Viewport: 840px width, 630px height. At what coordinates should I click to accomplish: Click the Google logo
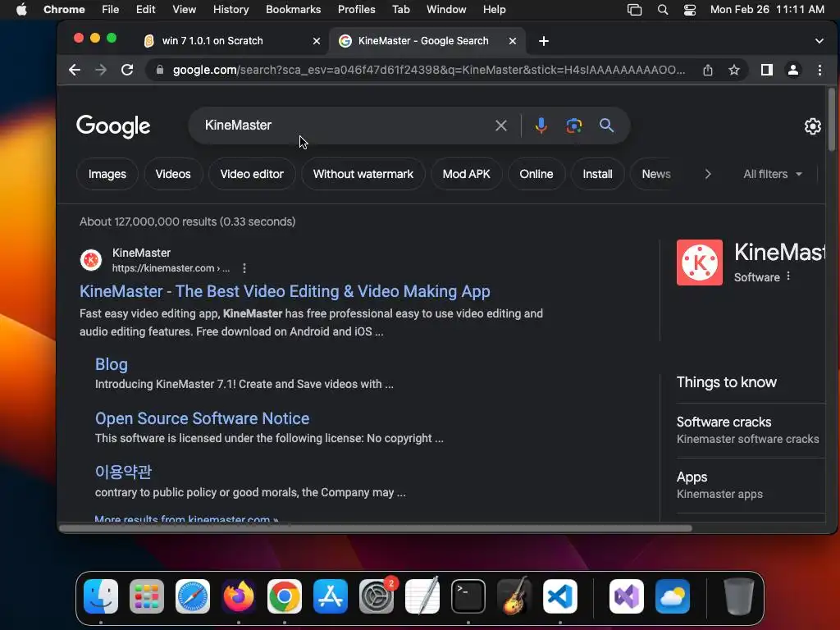pyautogui.click(x=113, y=126)
